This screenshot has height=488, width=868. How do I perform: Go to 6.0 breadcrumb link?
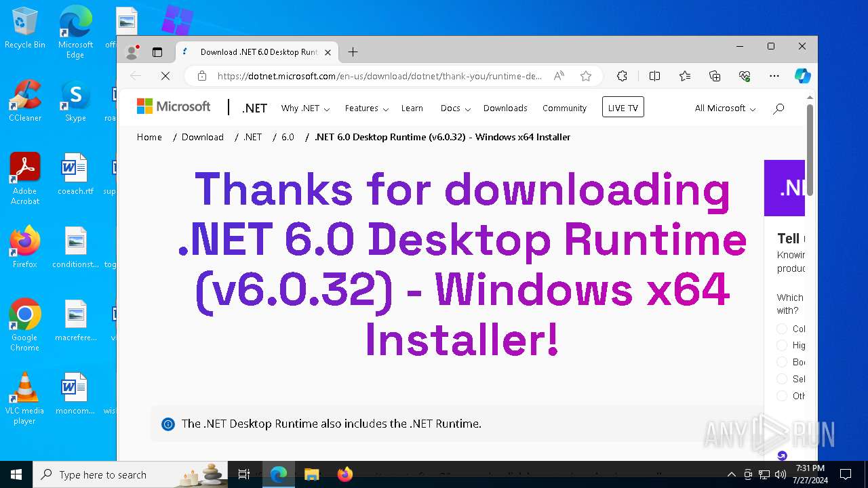(x=288, y=137)
